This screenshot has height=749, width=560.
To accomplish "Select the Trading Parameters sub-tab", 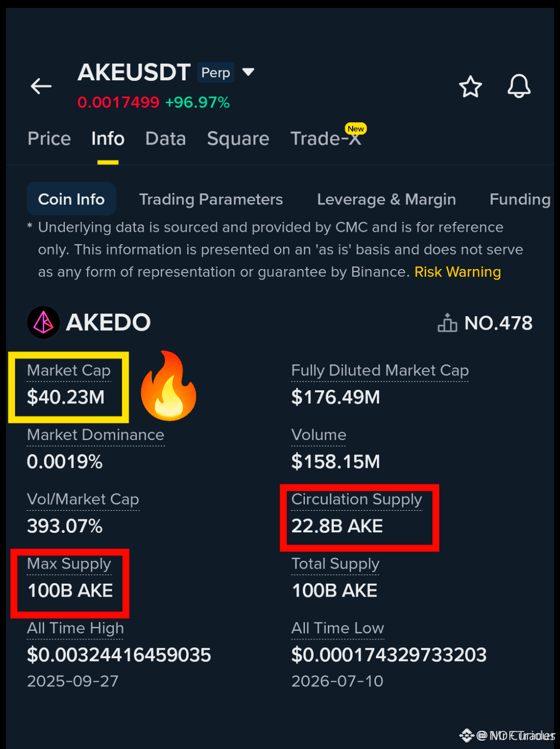I will 211,200.
